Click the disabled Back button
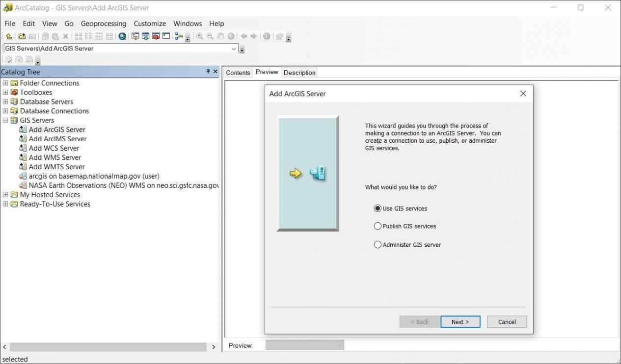Image resolution: width=621 pixels, height=364 pixels. click(420, 322)
